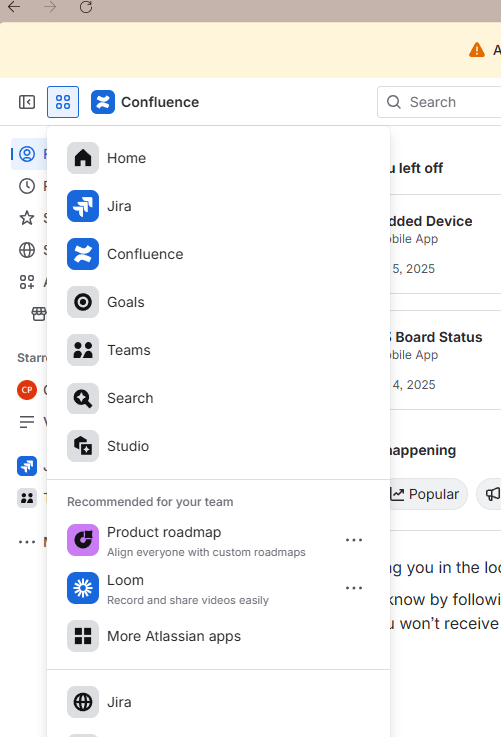Click 'Record and share videos easily' text

pos(188,600)
